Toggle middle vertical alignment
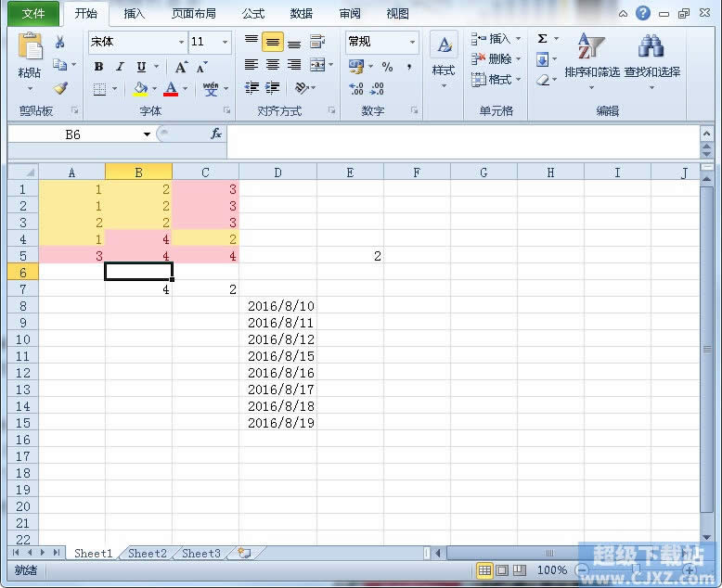Image resolution: width=722 pixels, height=588 pixels. point(273,42)
